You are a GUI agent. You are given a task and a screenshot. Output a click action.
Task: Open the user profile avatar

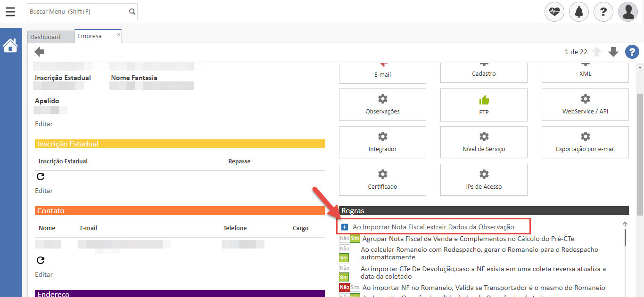click(628, 12)
